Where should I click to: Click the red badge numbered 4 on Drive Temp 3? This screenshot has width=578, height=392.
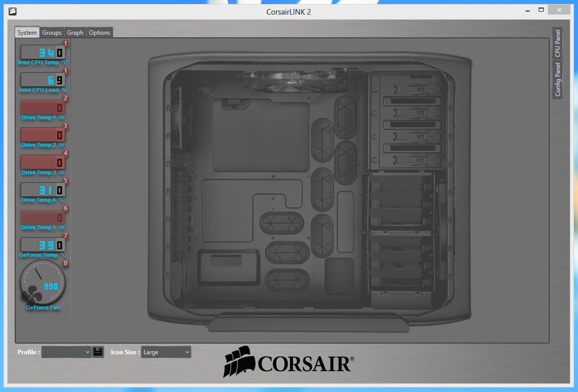click(65, 153)
